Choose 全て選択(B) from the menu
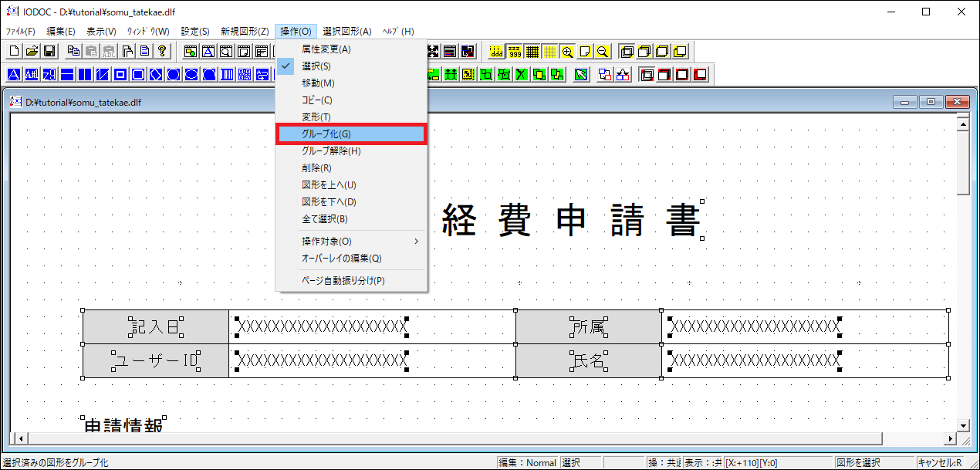This screenshot has width=980, height=470. pos(351,219)
